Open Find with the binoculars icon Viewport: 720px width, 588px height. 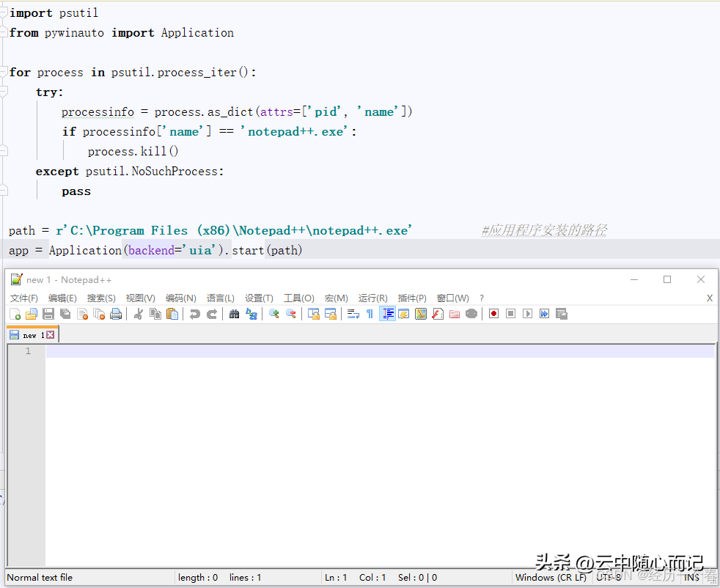(234, 314)
